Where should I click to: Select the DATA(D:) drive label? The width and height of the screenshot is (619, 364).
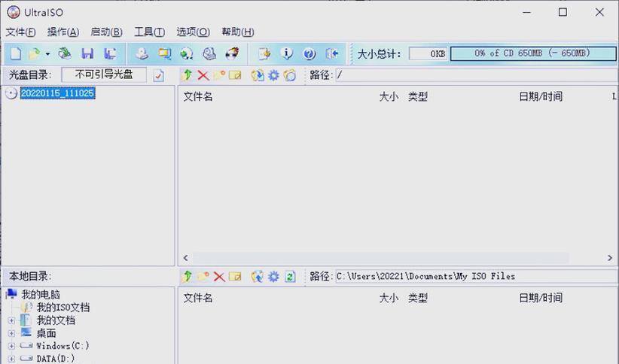(56, 359)
